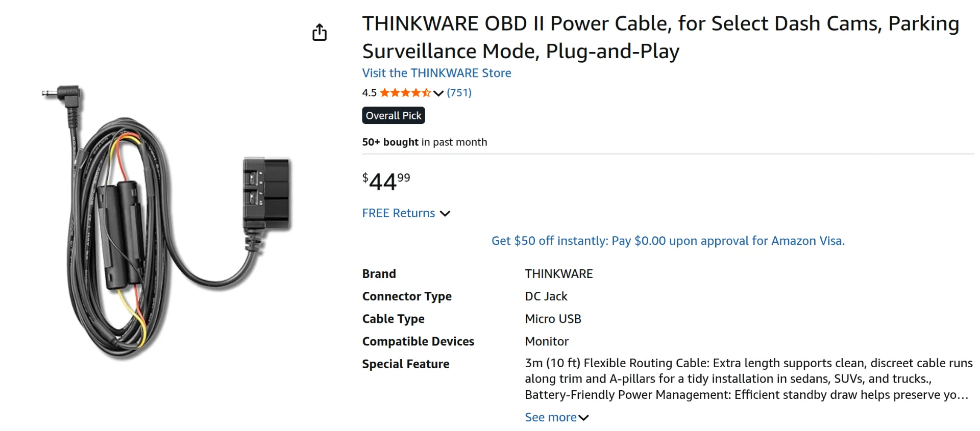Screen dimensions: 980x431
Task: Click the orange star rating icons
Action: click(x=405, y=93)
